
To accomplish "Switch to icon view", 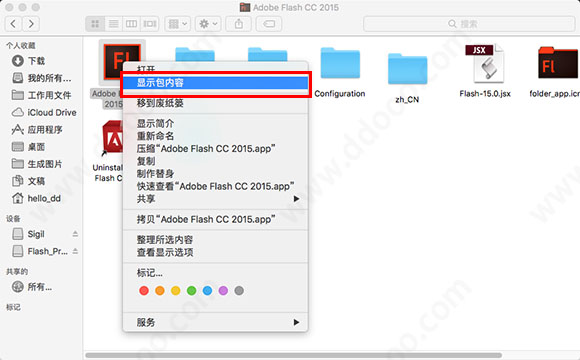I will tap(95, 24).
